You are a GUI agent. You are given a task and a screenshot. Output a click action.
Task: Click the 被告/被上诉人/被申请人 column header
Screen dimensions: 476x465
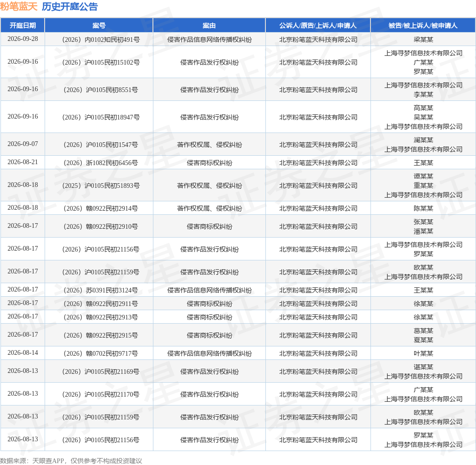pyautogui.click(x=423, y=26)
